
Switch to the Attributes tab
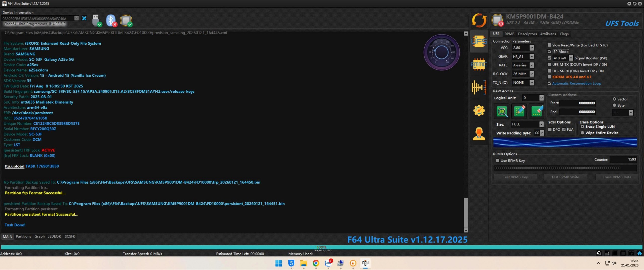(548, 34)
